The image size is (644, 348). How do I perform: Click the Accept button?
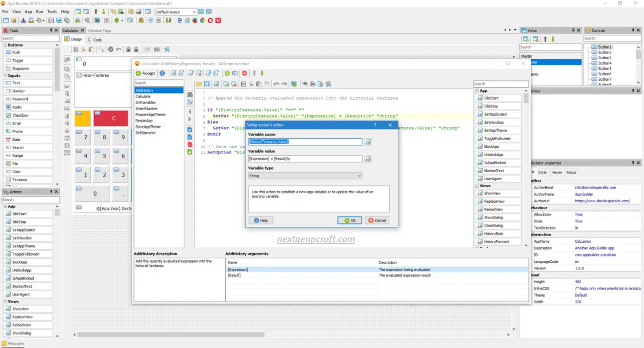click(x=146, y=73)
